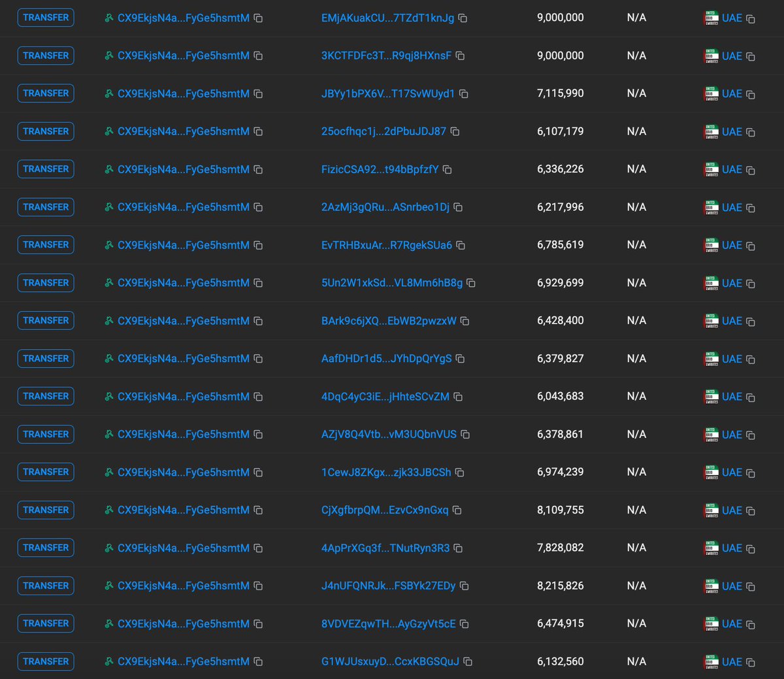784x679 pixels.
Task: Click TRANSFER badge in the 6,043,683 row
Action: (46, 397)
